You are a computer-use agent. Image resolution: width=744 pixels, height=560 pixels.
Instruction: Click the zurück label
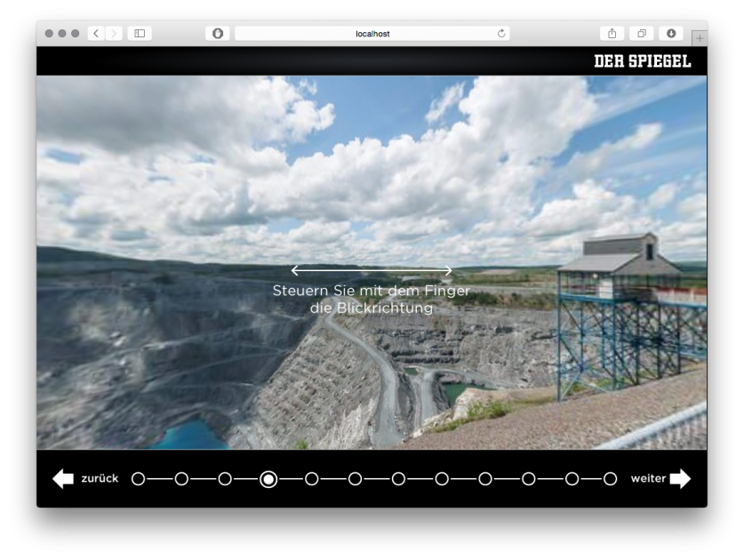(x=100, y=478)
